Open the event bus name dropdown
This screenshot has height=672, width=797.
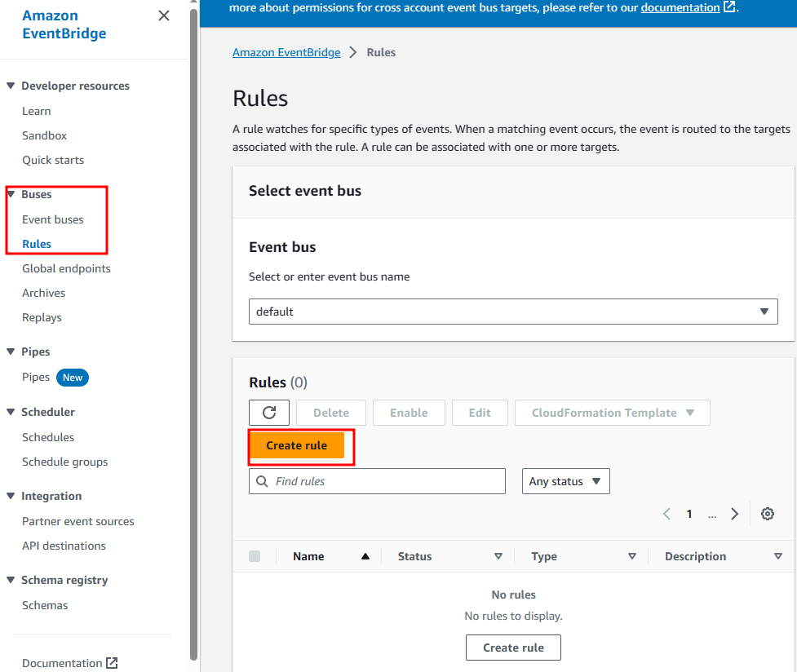tap(513, 312)
